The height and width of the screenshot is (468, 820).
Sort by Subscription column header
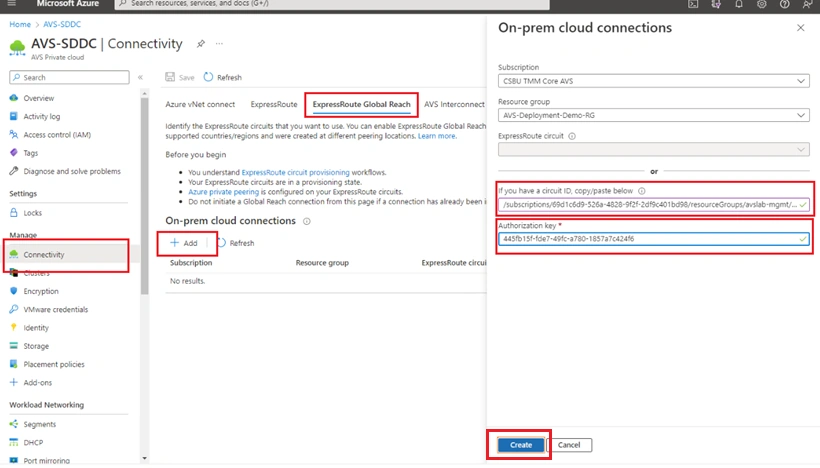[x=191, y=263]
